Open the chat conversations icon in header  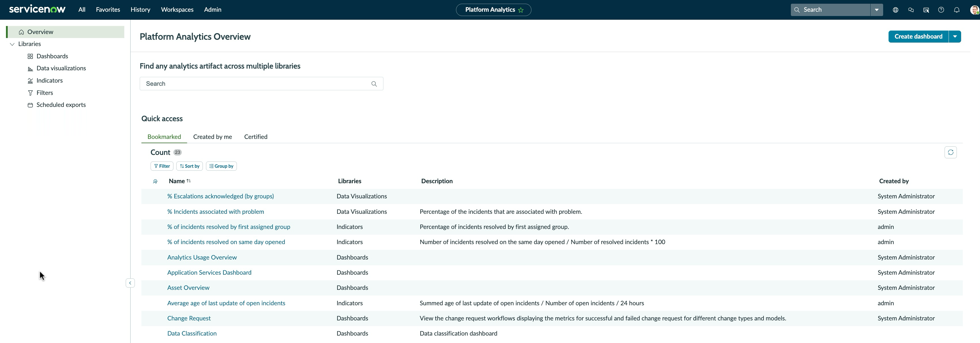coord(911,10)
